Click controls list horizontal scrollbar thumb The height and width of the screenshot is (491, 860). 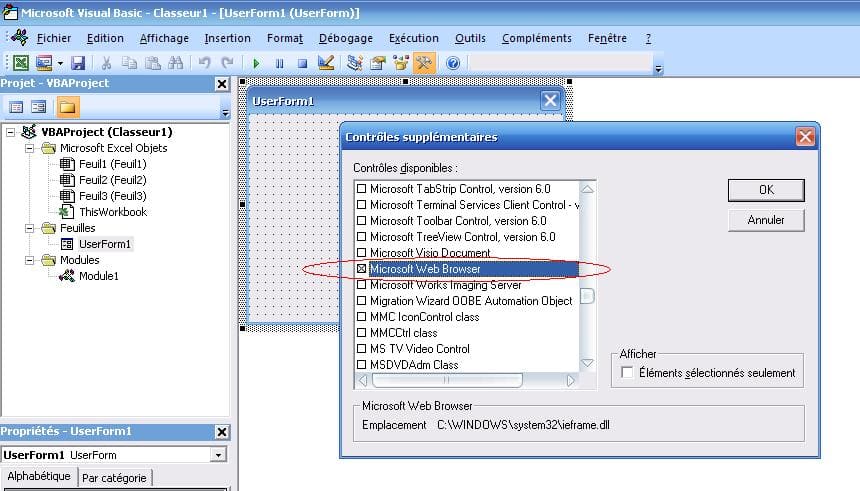pos(447,380)
